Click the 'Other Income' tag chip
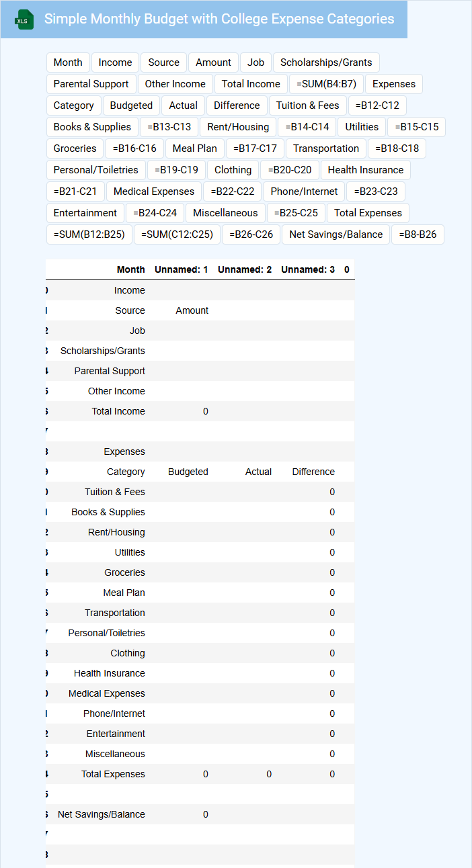 pos(175,84)
